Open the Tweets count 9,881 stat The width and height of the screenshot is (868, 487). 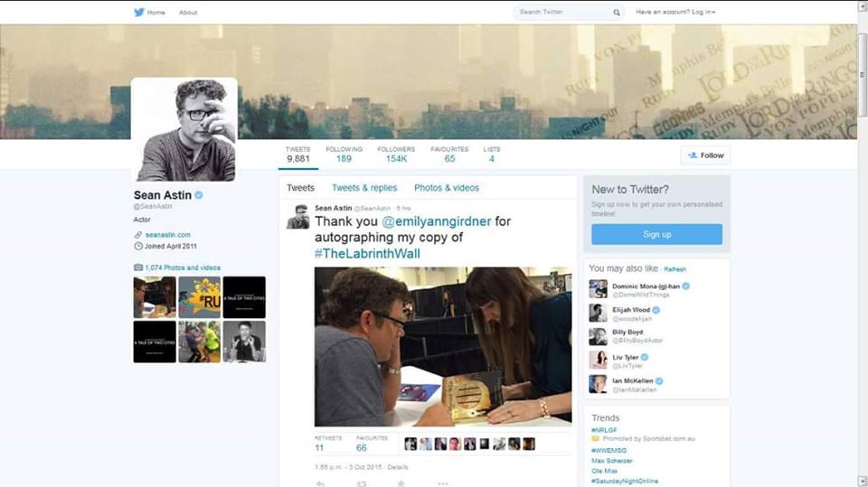point(297,155)
